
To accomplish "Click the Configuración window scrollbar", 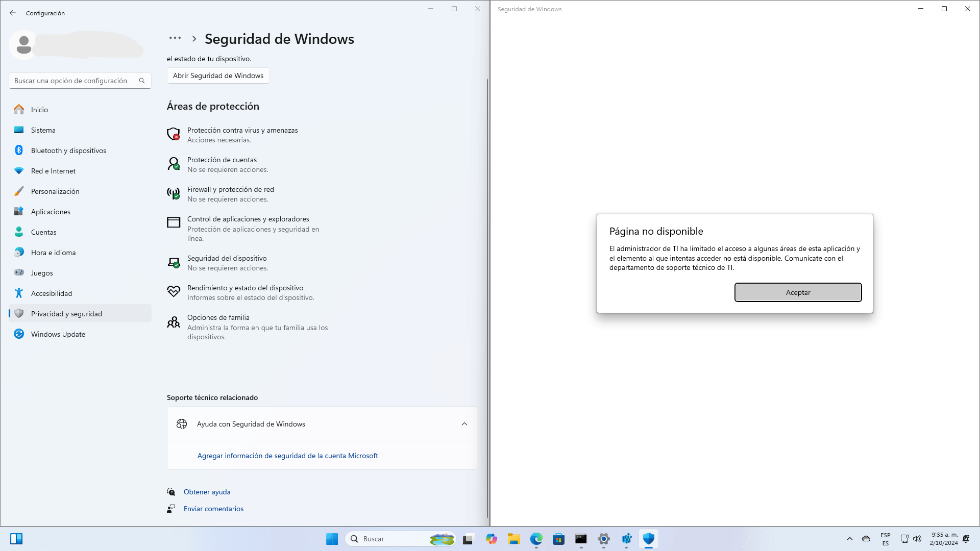I will [487, 298].
